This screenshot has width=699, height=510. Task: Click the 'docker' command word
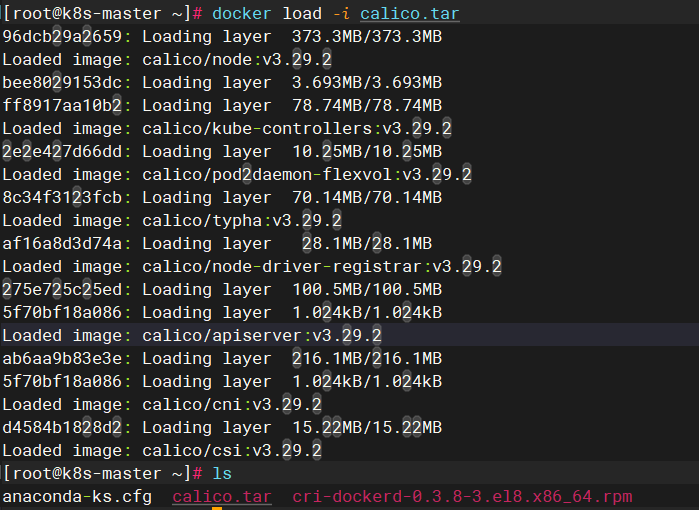point(242,13)
